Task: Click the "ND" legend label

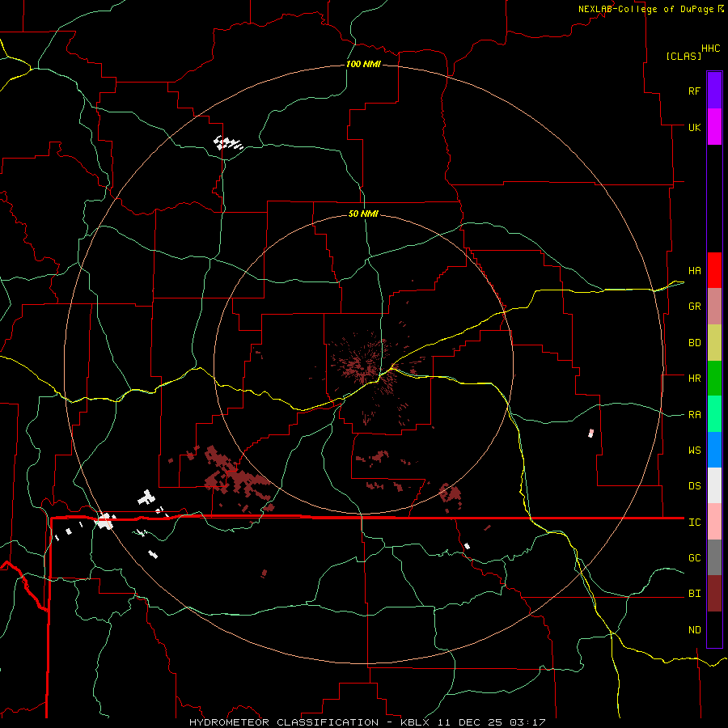Action: pos(695,630)
